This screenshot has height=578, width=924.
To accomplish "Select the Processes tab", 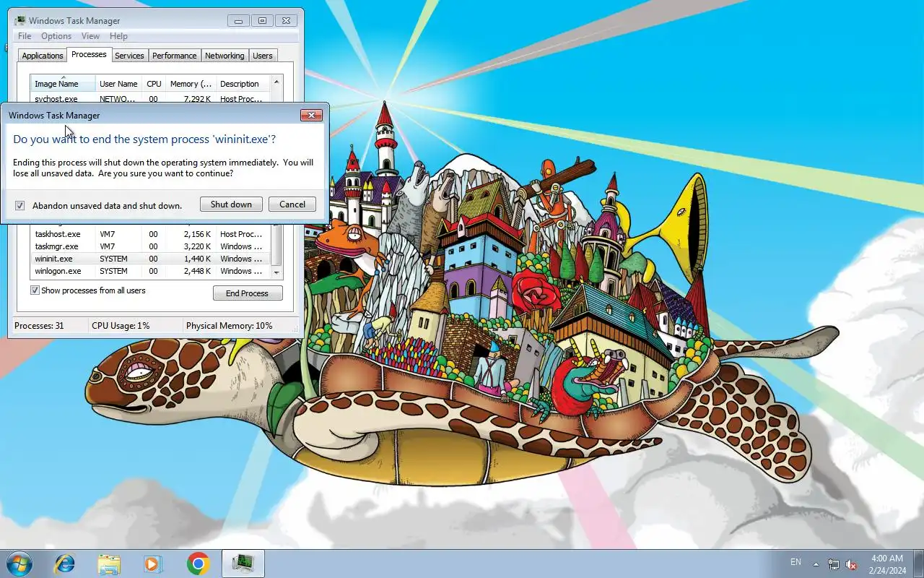I will 89,54.
